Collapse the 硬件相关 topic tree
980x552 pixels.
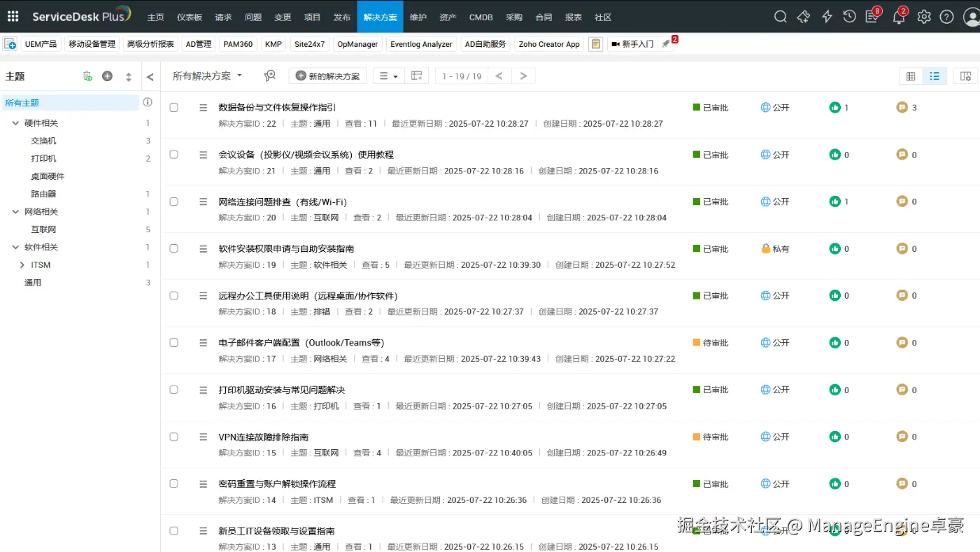pos(16,123)
